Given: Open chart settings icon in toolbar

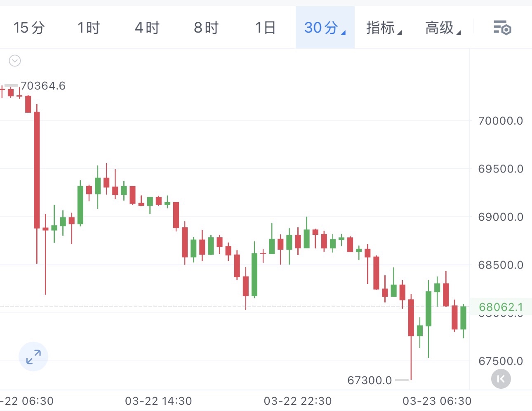Looking at the screenshot, I should pyautogui.click(x=502, y=28).
